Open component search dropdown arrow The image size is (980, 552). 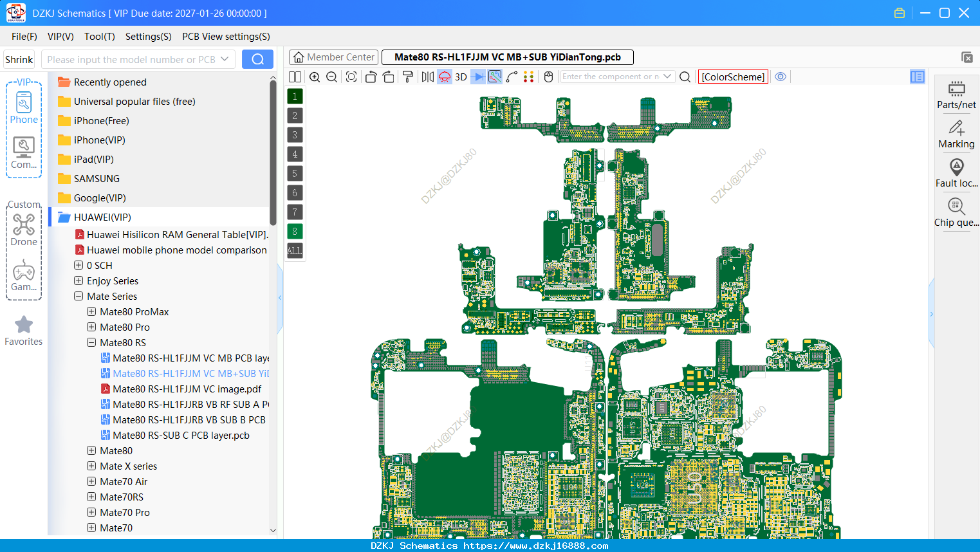tap(667, 77)
